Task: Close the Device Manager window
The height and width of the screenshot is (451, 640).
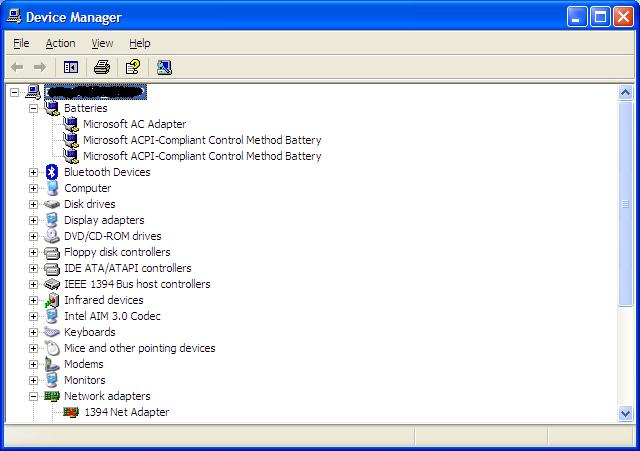Action: pyautogui.click(x=623, y=17)
